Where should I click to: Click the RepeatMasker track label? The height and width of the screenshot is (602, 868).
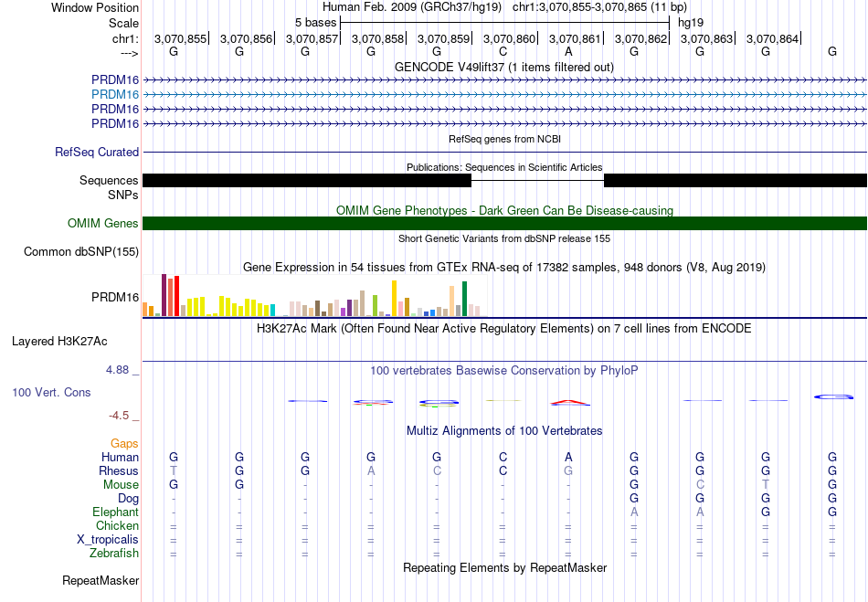tap(101, 580)
